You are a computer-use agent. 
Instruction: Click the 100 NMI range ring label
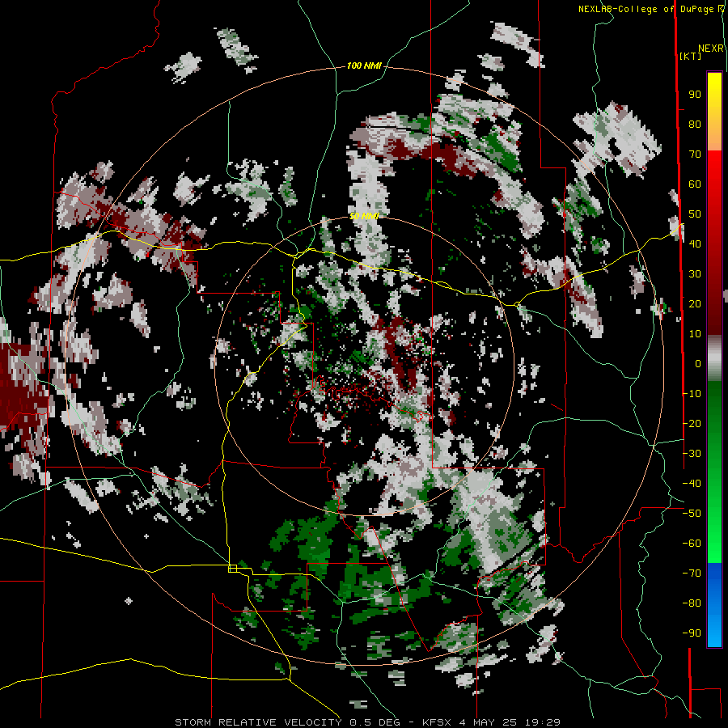(364, 66)
